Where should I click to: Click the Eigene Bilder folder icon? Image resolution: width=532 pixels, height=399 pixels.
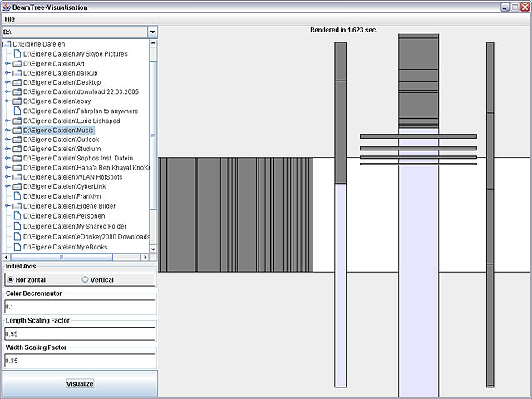click(17, 206)
